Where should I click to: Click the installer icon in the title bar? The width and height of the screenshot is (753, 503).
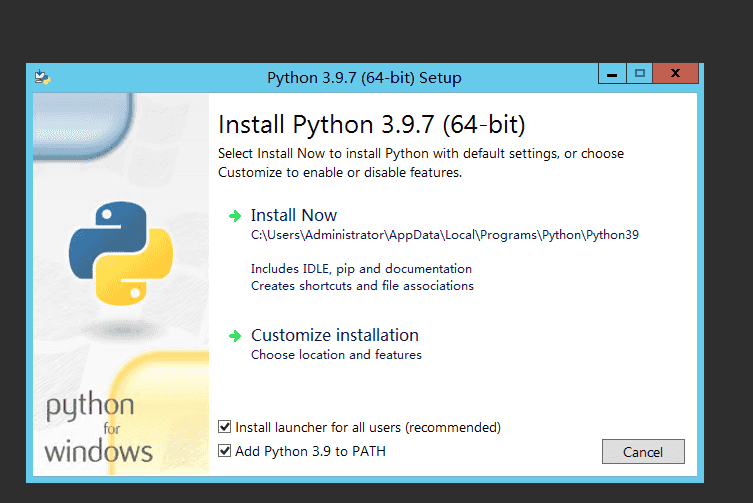[x=42, y=77]
